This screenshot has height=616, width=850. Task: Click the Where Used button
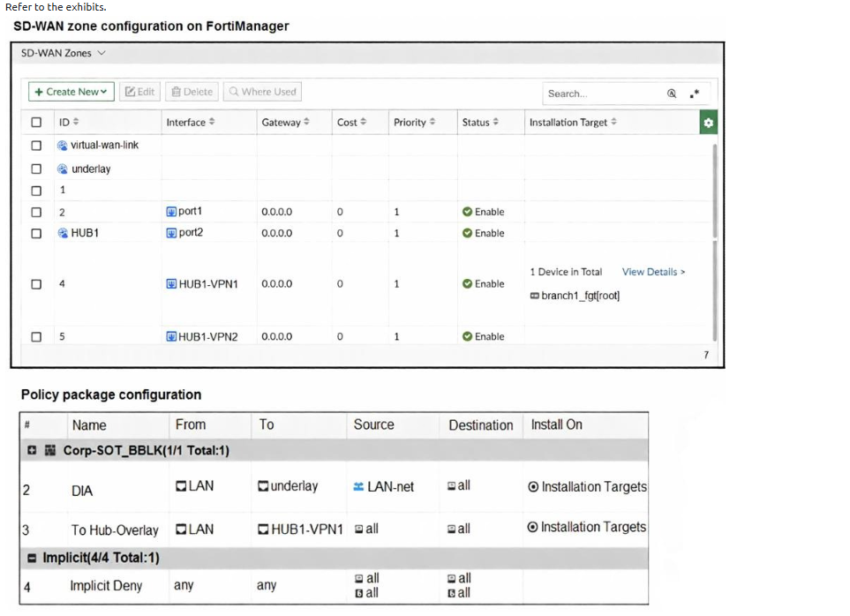click(x=262, y=92)
